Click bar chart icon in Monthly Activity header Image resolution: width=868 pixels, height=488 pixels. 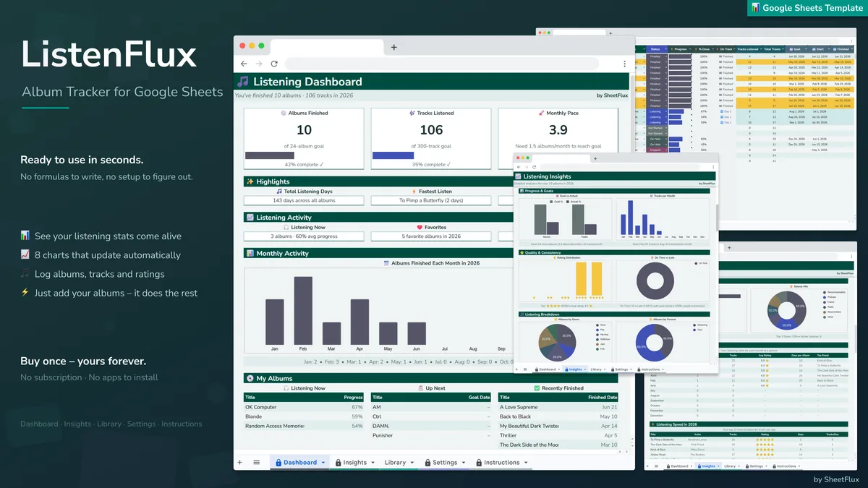pos(250,253)
